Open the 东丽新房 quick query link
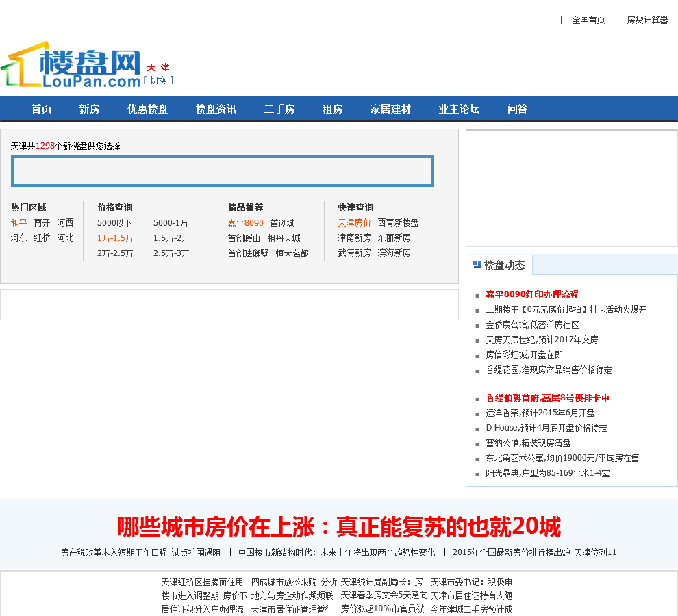Viewport: 678px width, 616px height. 394,238
